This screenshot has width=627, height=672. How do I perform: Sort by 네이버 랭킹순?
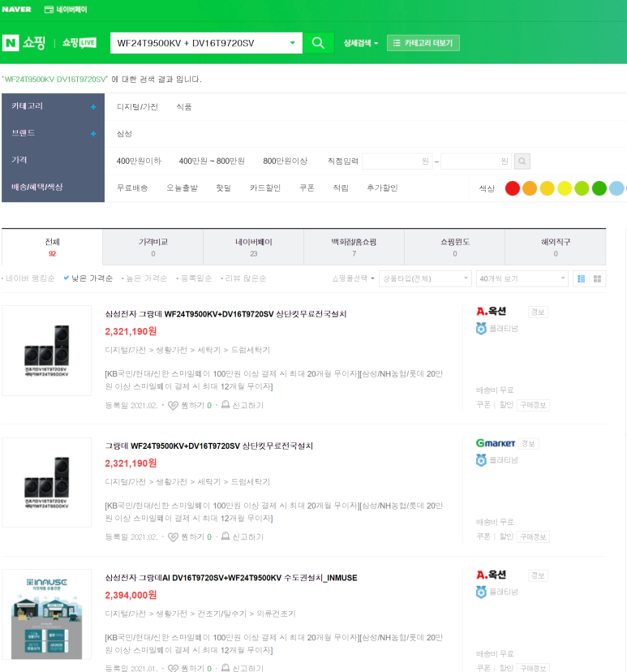pyautogui.click(x=30, y=278)
